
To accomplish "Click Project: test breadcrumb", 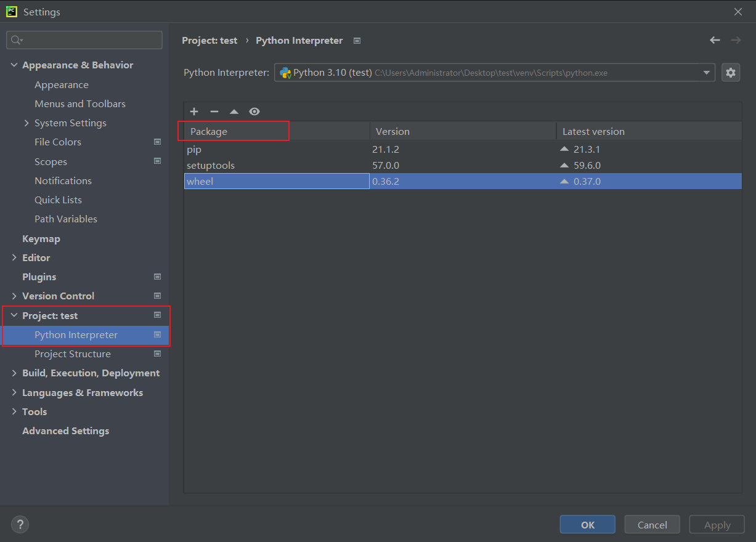I will click(209, 40).
